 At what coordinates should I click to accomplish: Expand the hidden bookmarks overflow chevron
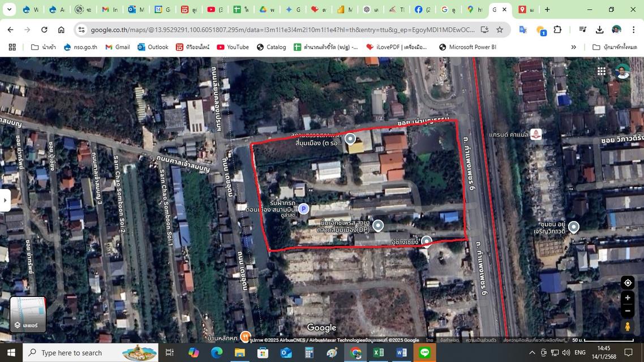[x=573, y=48]
